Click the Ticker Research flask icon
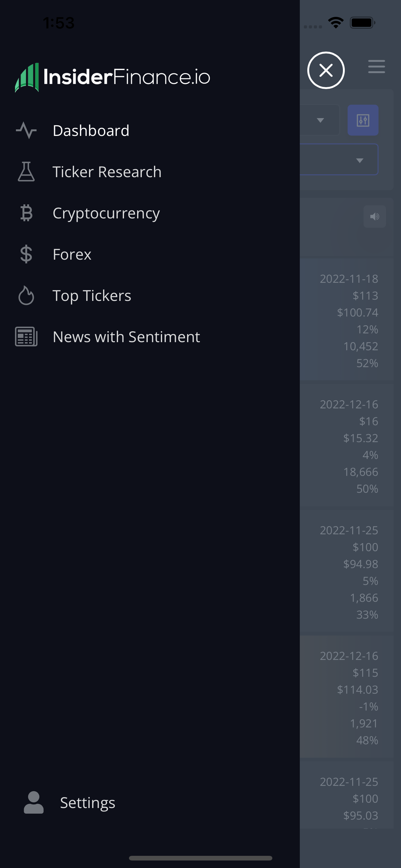The image size is (401, 868). [26, 172]
